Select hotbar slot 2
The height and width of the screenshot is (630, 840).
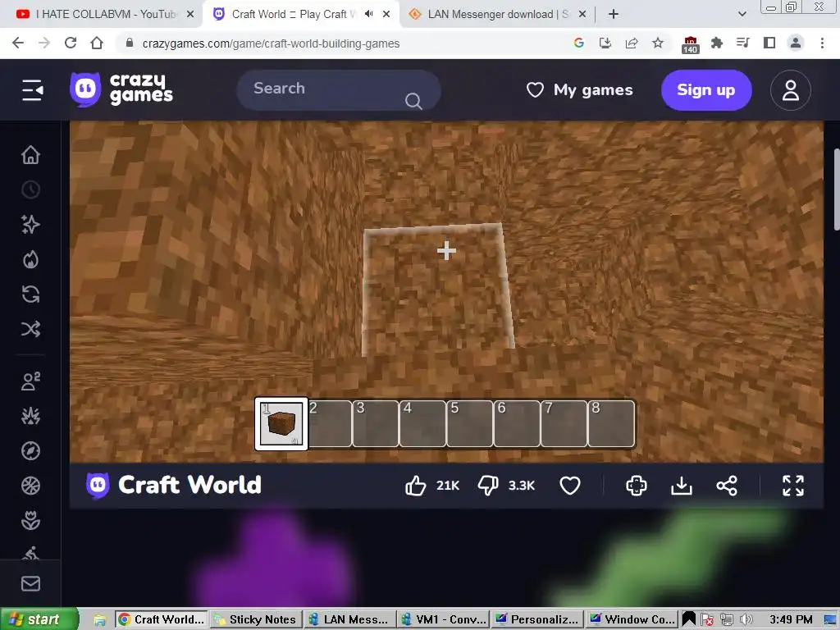pyautogui.click(x=330, y=424)
